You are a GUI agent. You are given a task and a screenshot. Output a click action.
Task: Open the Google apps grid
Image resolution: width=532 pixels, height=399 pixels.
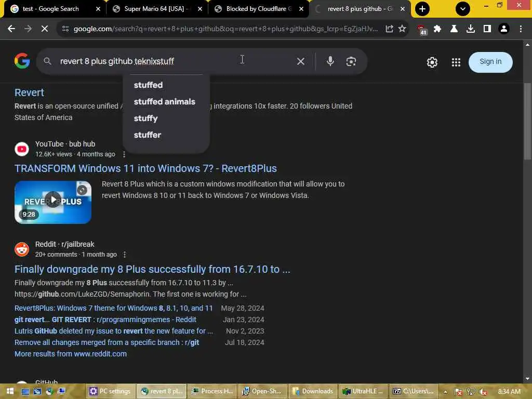[x=456, y=62]
